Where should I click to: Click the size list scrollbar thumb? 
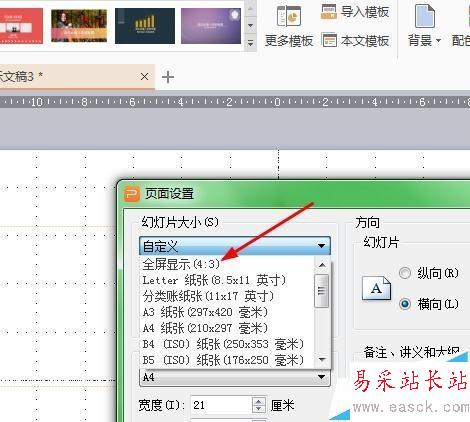point(322,291)
